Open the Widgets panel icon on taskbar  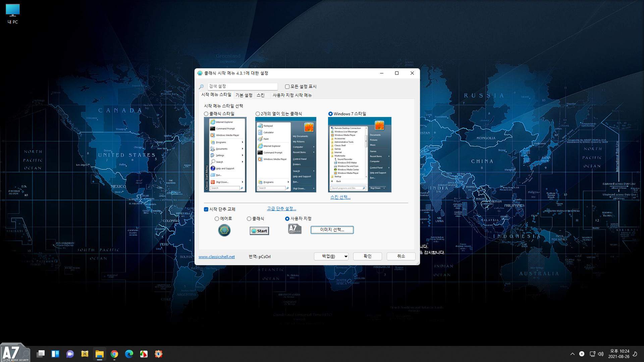click(x=55, y=354)
